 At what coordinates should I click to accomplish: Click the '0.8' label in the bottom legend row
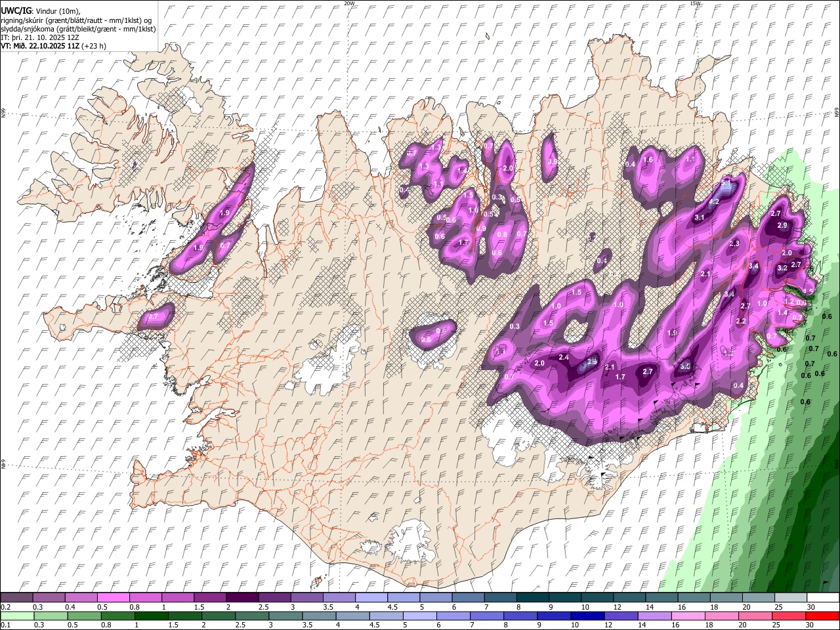[x=106, y=625]
